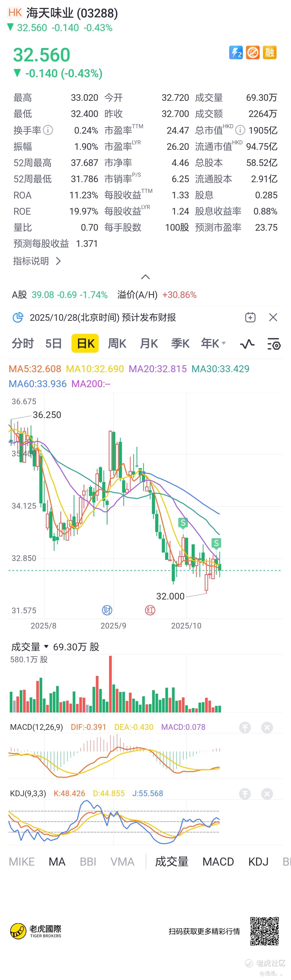This screenshot has height=980, width=291.
Task: Switch to 分时 intraday tab
Action: point(23,344)
